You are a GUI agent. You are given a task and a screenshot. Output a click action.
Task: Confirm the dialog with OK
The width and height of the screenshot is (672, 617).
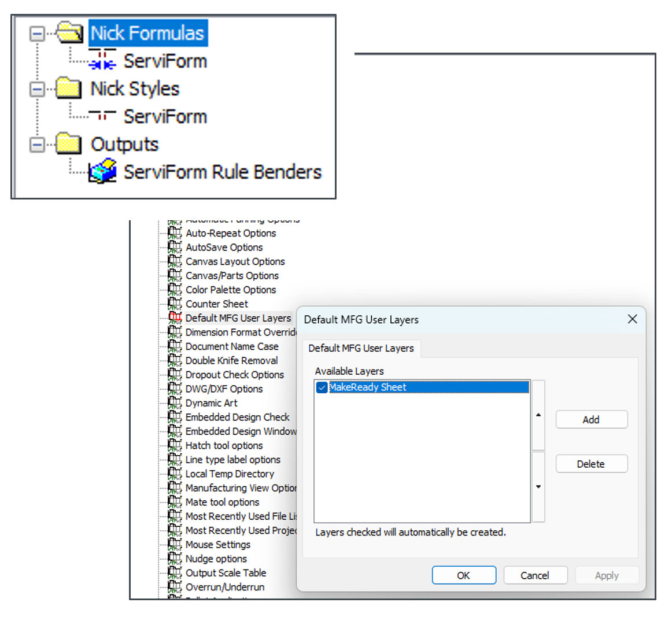coord(463,575)
